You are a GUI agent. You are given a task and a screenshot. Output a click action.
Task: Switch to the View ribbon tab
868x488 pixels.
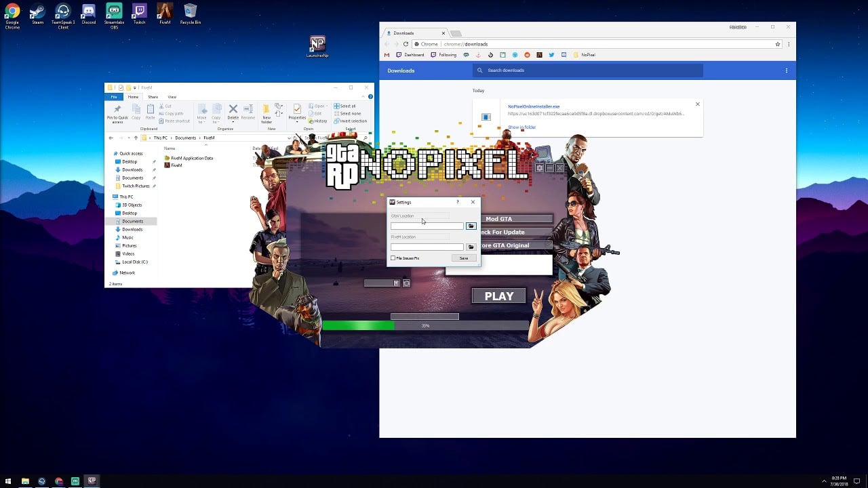tap(172, 97)
